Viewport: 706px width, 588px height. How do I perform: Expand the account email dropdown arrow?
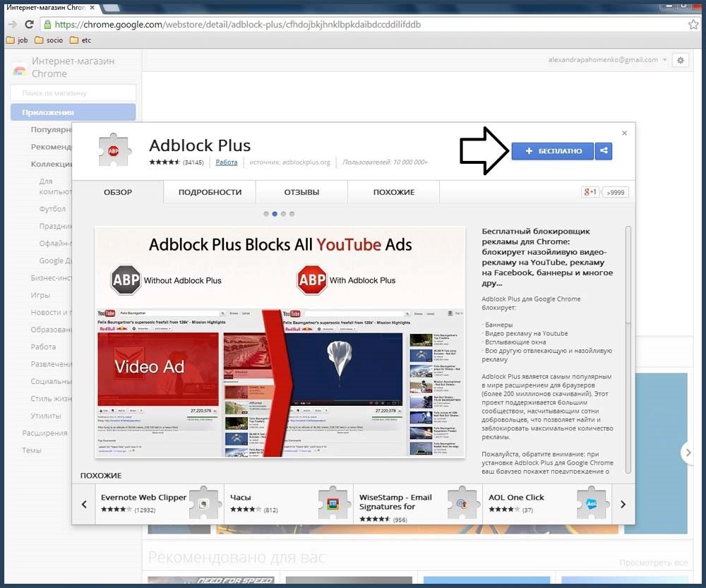pos(664,60)
